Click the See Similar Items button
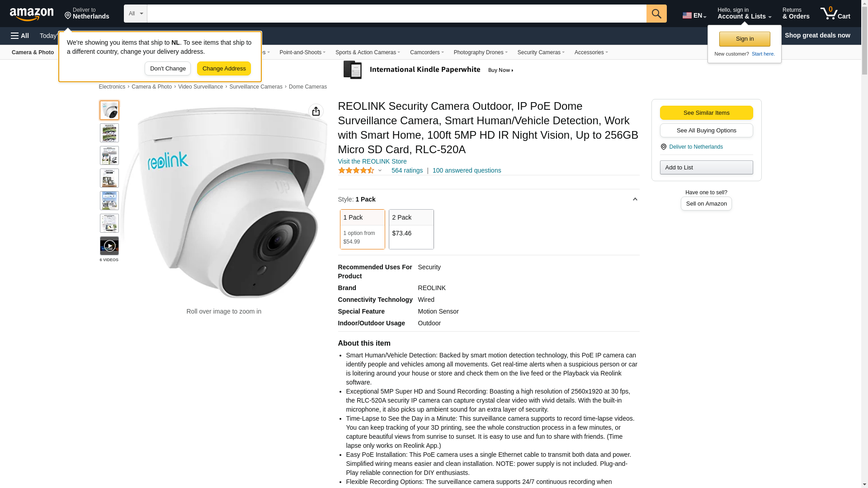 coord(706,113)
